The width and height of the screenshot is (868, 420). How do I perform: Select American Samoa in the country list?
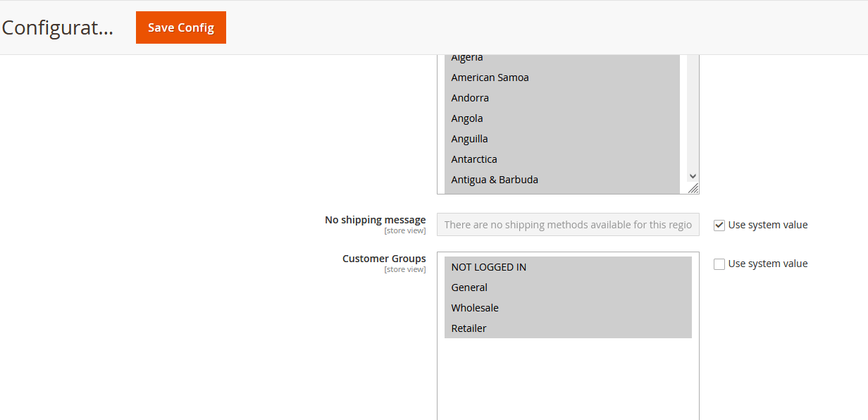[x=490, y=78]
